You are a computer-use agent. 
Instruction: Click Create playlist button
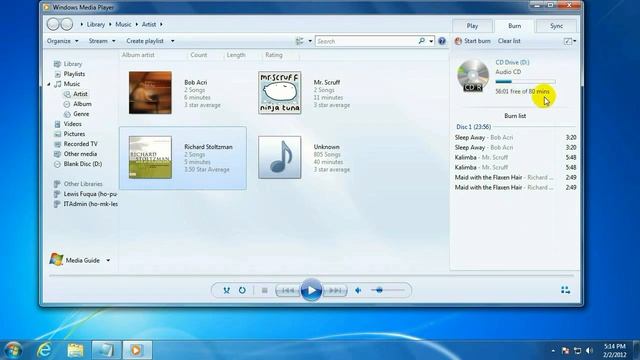tap(145, 41)
